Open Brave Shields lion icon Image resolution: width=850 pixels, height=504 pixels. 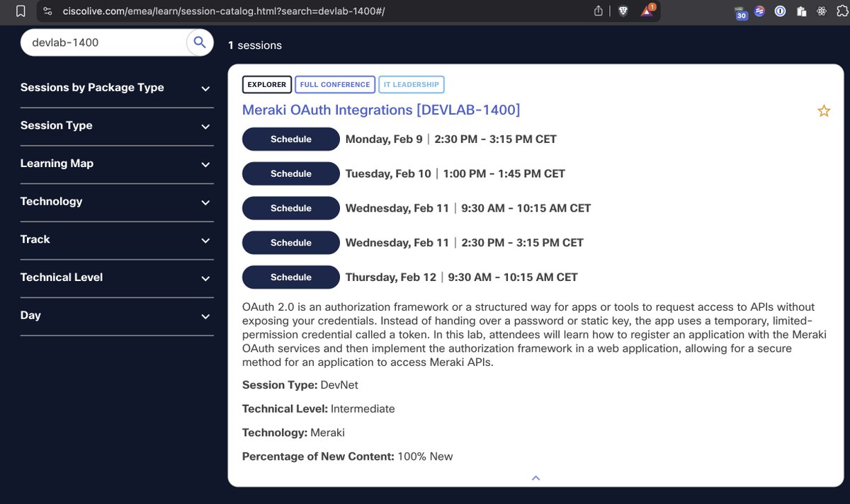pos(623,11)
